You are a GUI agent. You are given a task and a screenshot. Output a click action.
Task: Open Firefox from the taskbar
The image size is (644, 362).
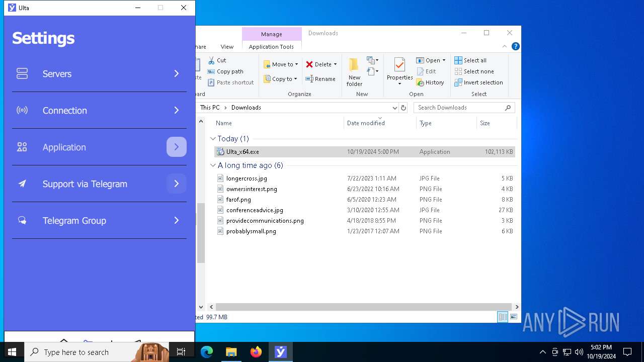(x=256, y=352)
